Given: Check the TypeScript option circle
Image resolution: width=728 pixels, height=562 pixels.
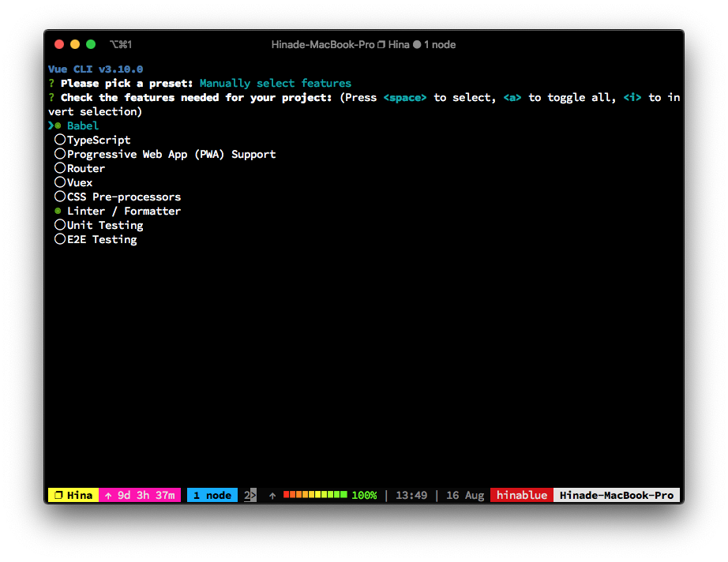Looking at the screenshot, I should (59, 139).
